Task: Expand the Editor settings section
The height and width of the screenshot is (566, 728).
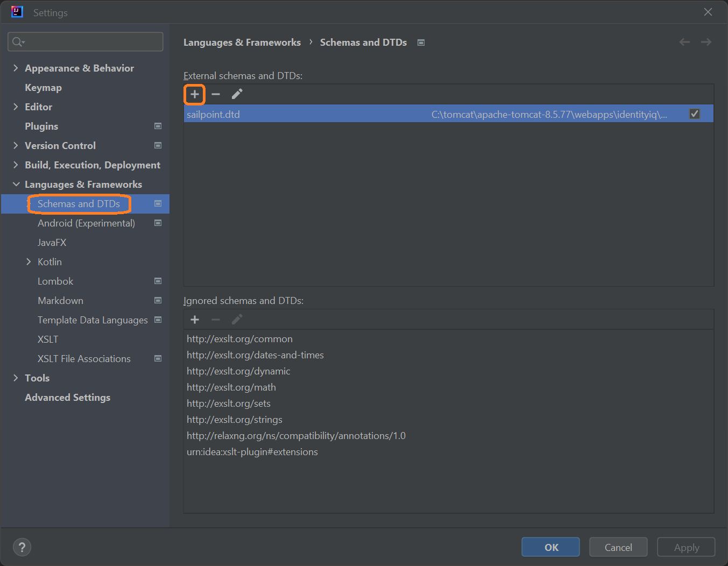Action: [16, 107]
